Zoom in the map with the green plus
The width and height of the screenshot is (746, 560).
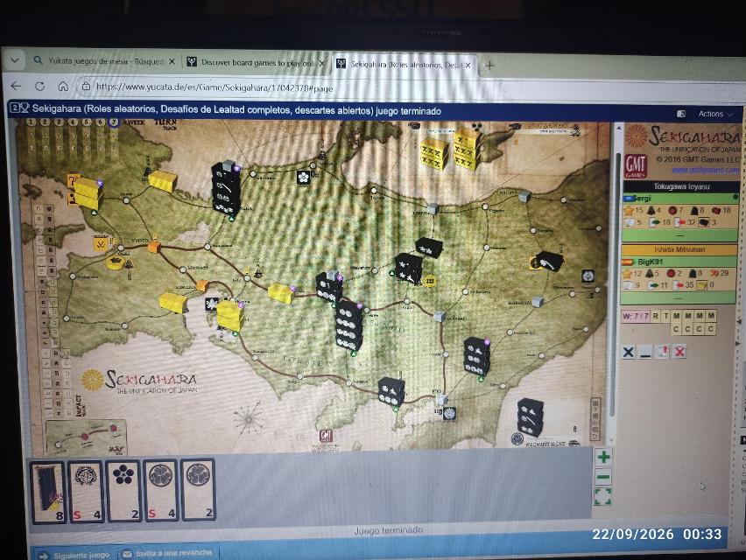click(603, 458)
